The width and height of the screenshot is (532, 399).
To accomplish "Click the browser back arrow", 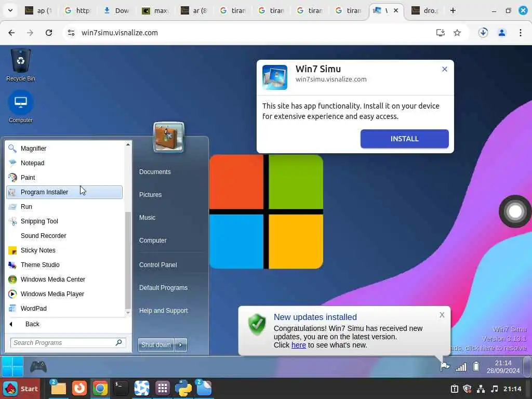I will click(11, 33).
